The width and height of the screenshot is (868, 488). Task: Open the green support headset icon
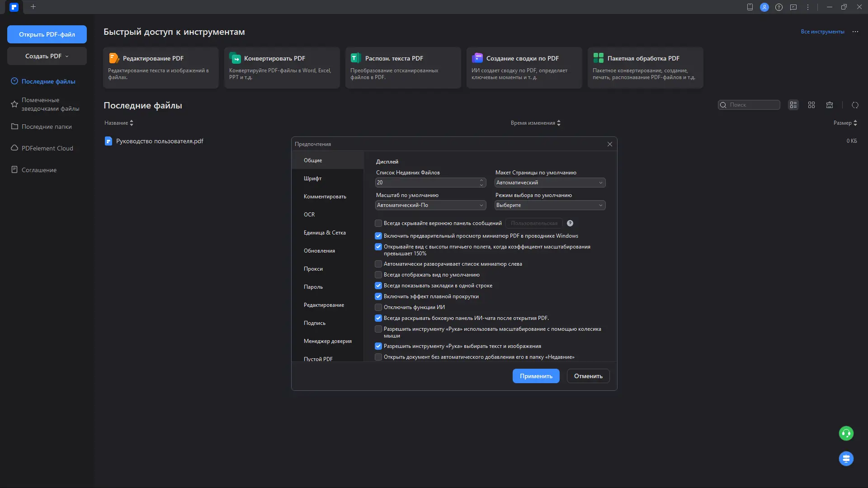(846, 433)
